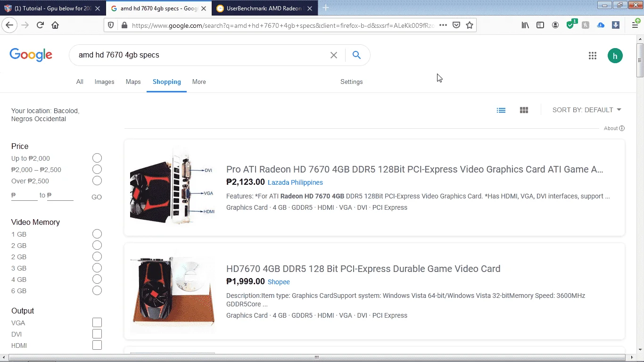This screenshot has height=362, width=644.
Task: Check the DVI output filter
Action: pyautogui.click(x=97, y=334)
